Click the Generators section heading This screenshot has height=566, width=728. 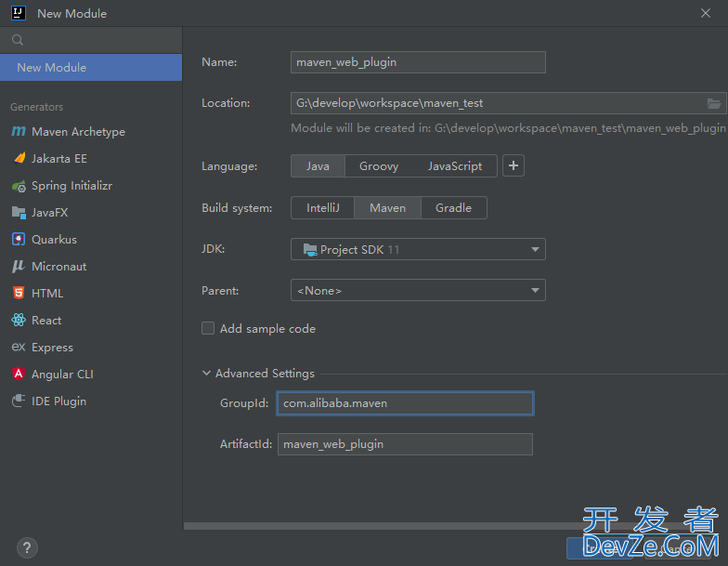pos(37,107)
